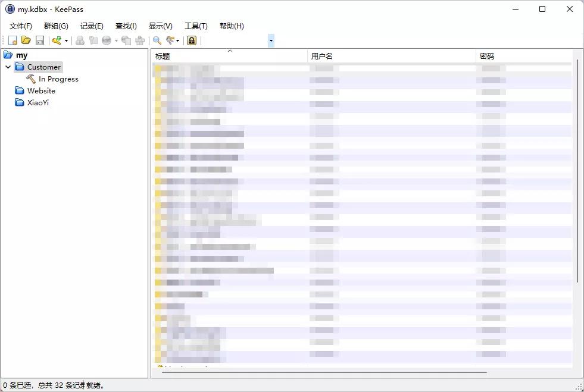Open the 工具(T) menu
The image size is (584, 392).
click(196, 26)
